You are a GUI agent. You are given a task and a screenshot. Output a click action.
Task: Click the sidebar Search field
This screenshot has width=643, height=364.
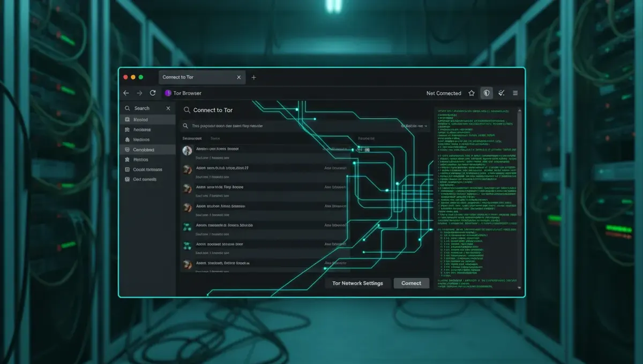(147, 108)
